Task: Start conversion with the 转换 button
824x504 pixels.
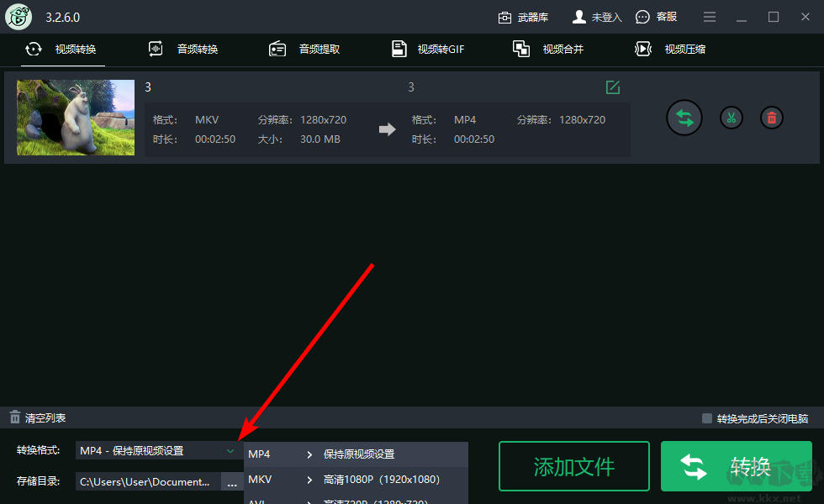Action: (x=736, y=466)
